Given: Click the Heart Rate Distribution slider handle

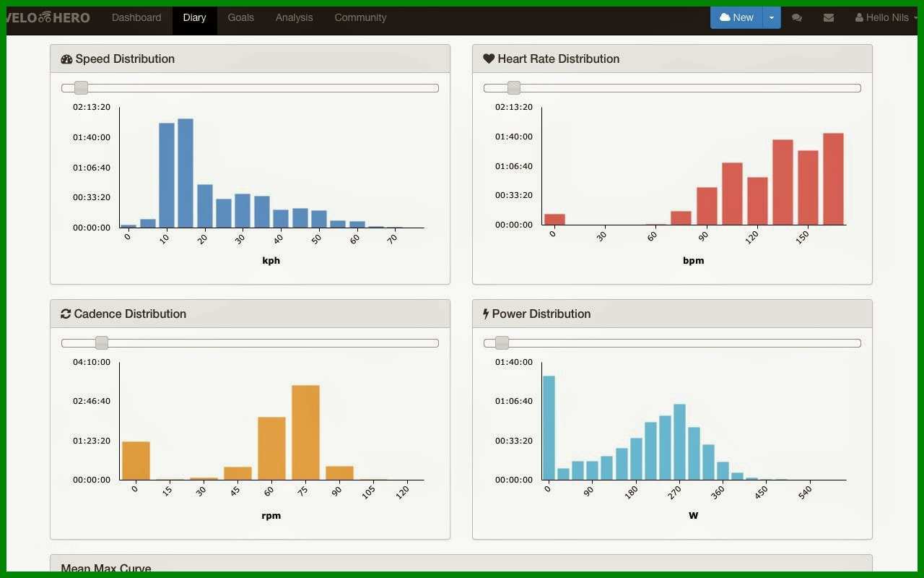Looking at the screenshot, I should click(513, 87).
